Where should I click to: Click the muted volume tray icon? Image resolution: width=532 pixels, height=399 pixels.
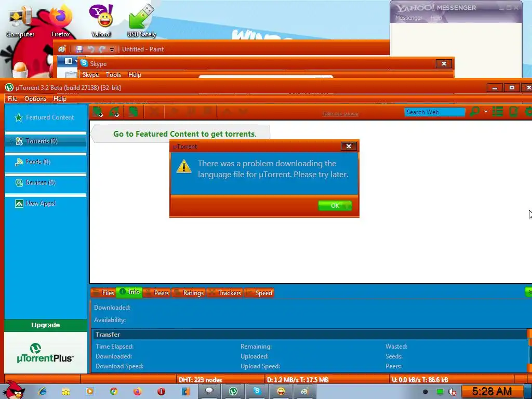coord(453,392)
